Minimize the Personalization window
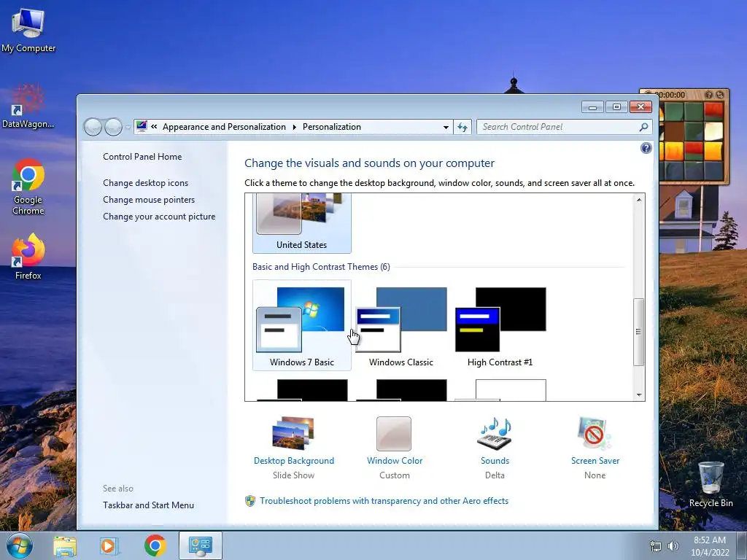 pos(592,107)
